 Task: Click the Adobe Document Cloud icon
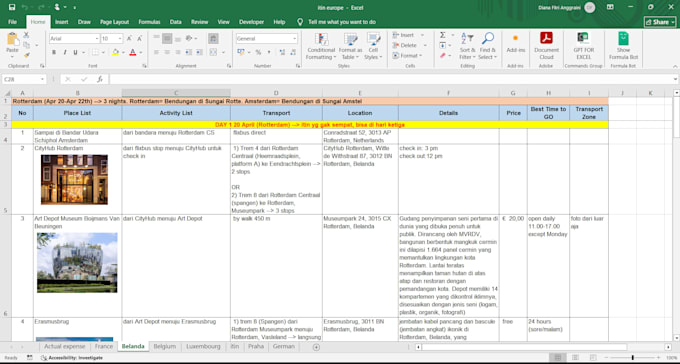coord(546,38)
